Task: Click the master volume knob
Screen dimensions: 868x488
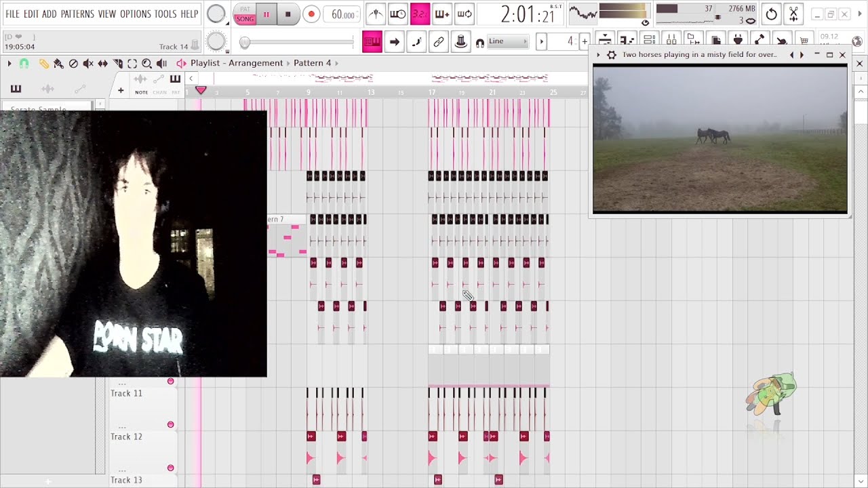Action: (x=216, y=14)
